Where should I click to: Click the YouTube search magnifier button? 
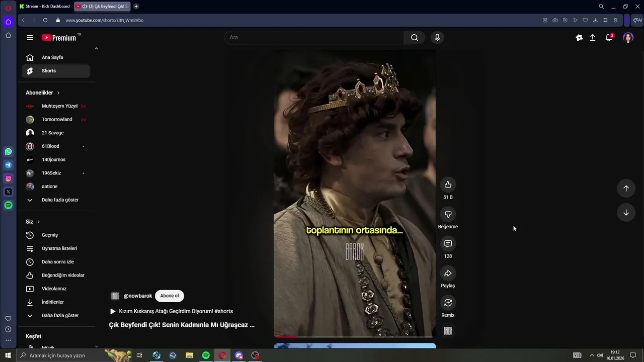pos(415,38)
